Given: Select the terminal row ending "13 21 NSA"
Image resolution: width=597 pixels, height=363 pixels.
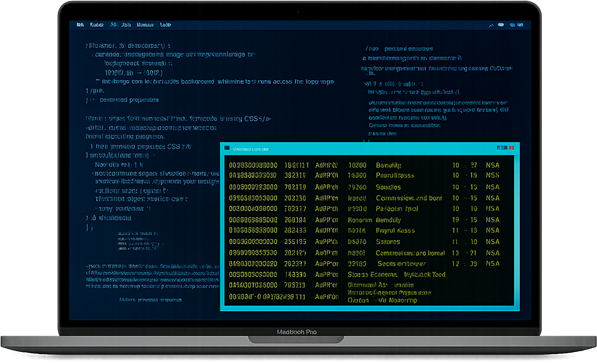Looking at the screenshot, I should (x=364, y=253).
